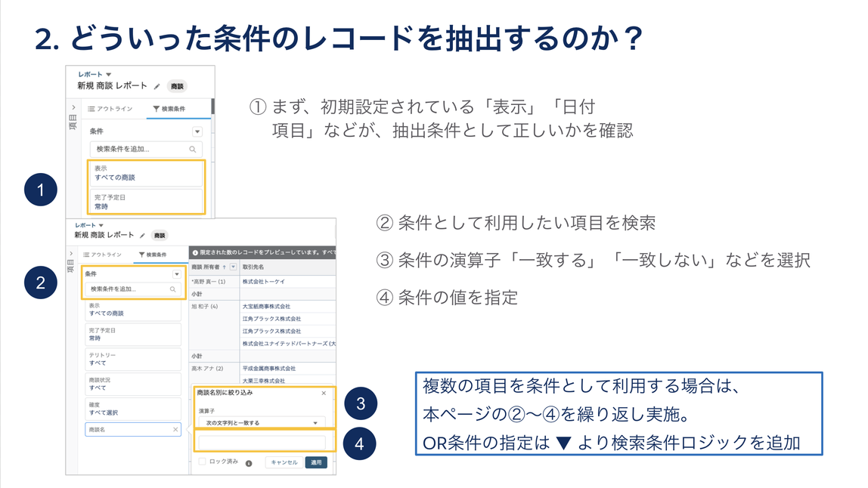868x488 pixels.
Task: Close the 商談名別に絞り込み popup
Action: pyautogui.click(x=324, y=393)
